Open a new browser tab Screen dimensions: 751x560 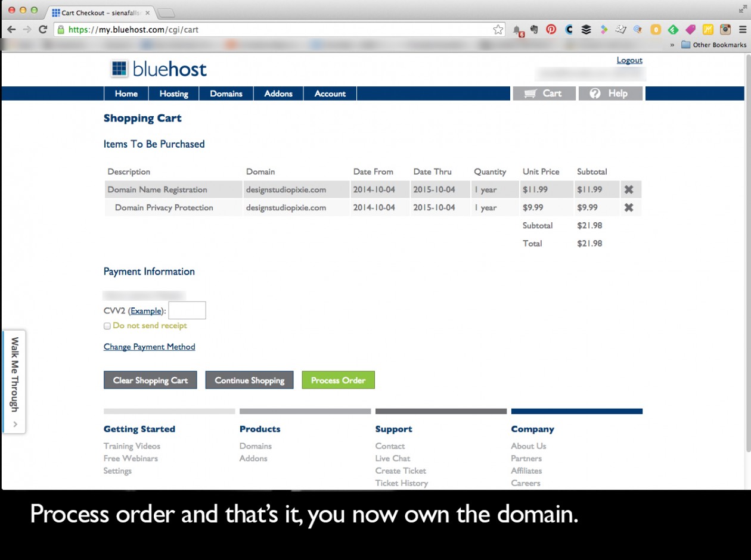pyautogui.click(x=166, y=13)
